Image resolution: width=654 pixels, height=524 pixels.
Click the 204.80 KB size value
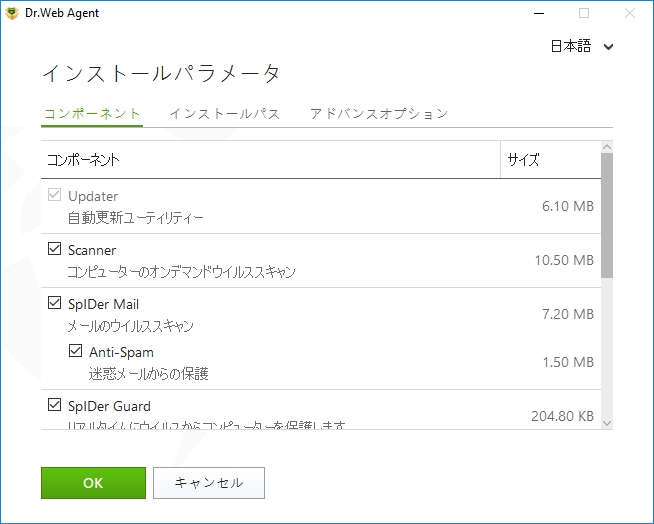tap(562, 416)
